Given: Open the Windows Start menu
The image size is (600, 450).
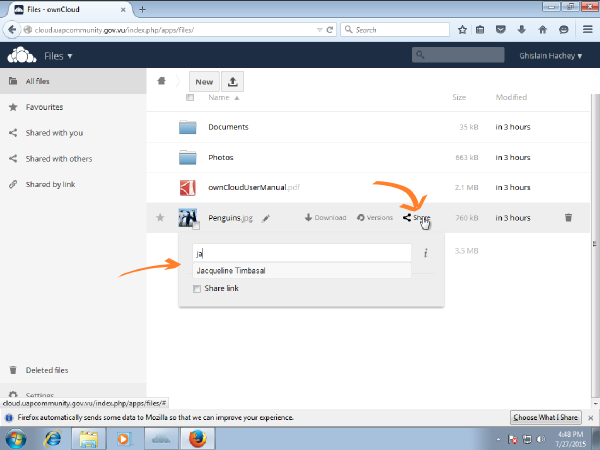Looking at the screenshot, I should [16, 439].
